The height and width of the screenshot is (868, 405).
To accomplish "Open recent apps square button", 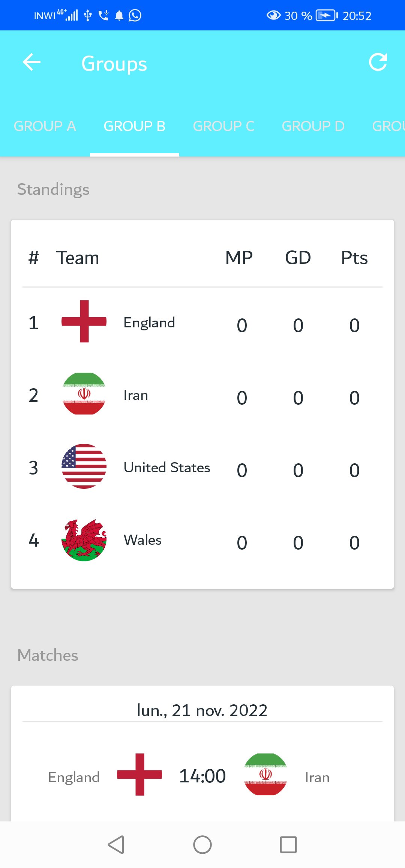I will click(288, 845).
